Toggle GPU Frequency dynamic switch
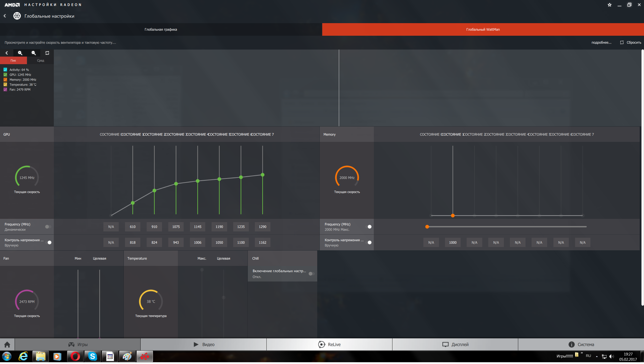 (48, 227)
